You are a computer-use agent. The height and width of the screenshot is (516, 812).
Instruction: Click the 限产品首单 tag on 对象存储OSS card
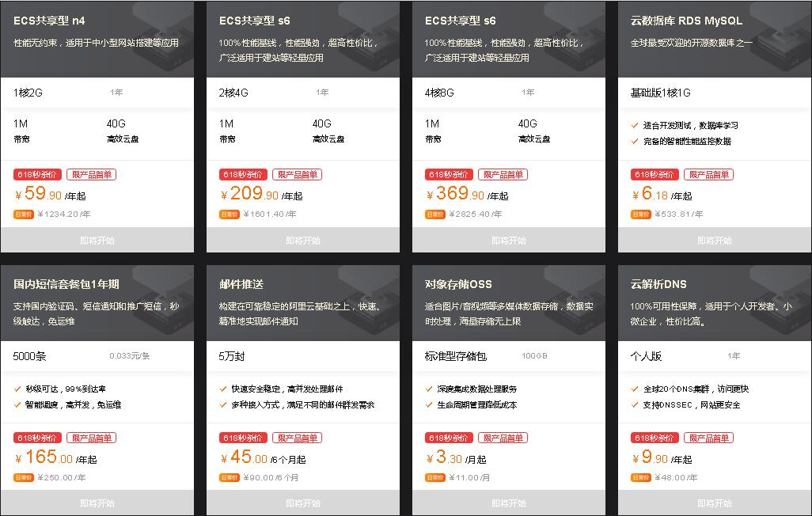(x=503, y=438)
